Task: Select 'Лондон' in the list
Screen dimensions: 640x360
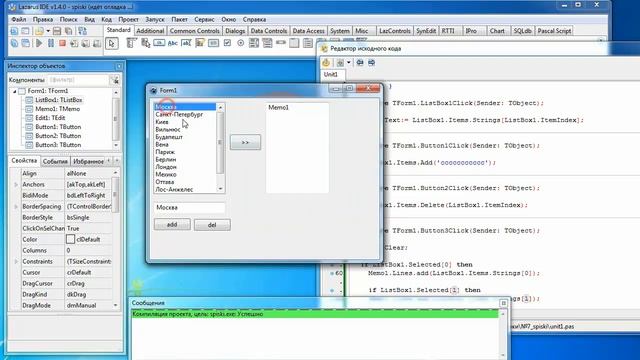Action: (166, 167)
